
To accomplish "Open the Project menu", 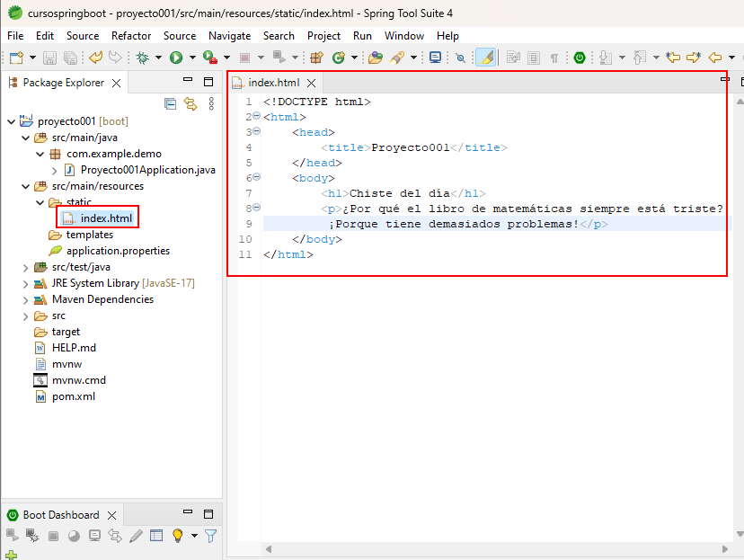I will [323, 36].
